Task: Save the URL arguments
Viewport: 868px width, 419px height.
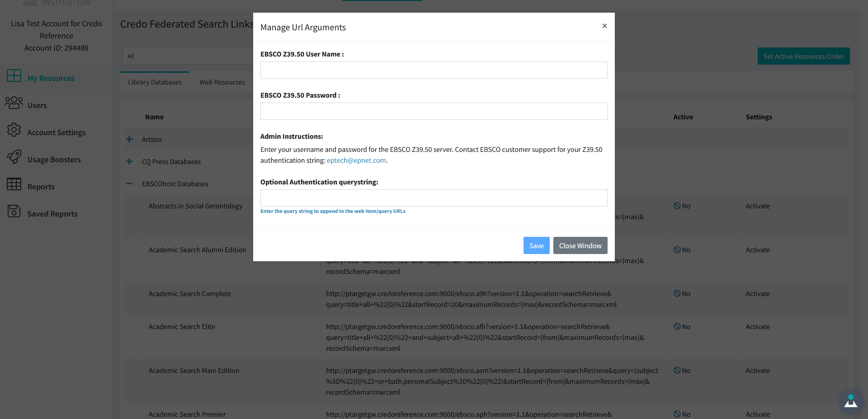Action: [x=537, y=245]
